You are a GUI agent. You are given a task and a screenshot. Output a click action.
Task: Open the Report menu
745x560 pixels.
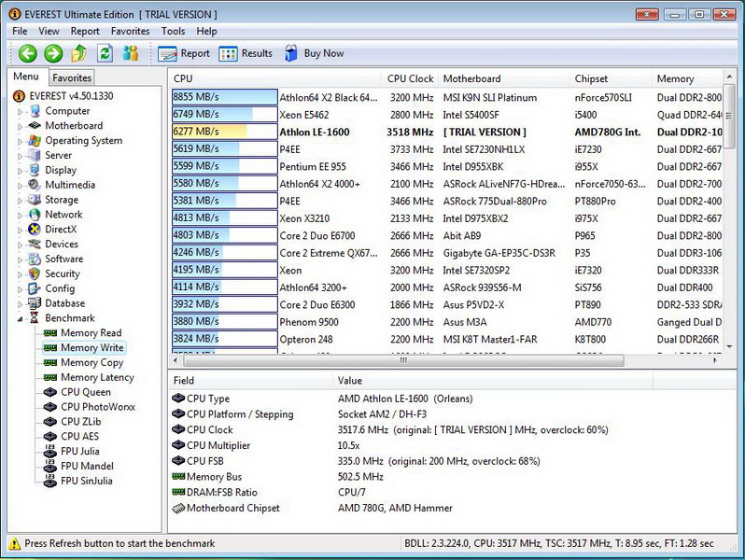[x=85, y=32]
